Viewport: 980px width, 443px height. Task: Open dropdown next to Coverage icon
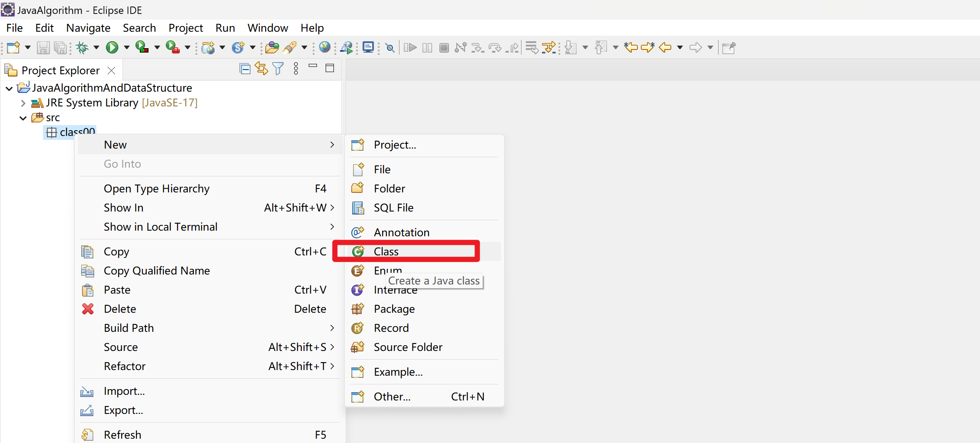pyautogui.click(x=157, y=47)
